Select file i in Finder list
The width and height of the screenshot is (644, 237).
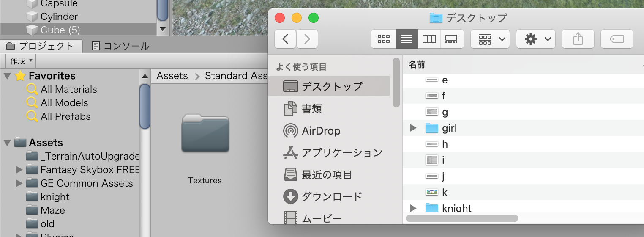click(x=524, y=160)
